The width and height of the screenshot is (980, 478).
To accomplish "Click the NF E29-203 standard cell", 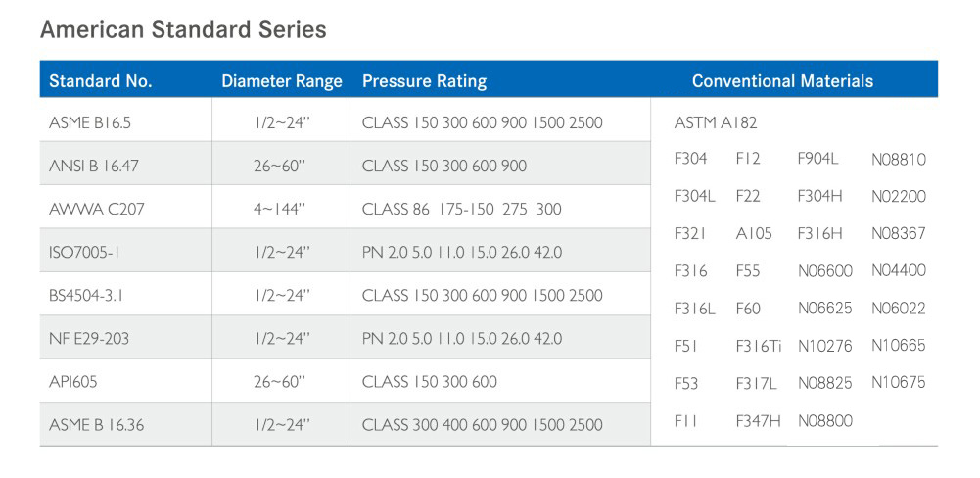I will tap(89, 339).
